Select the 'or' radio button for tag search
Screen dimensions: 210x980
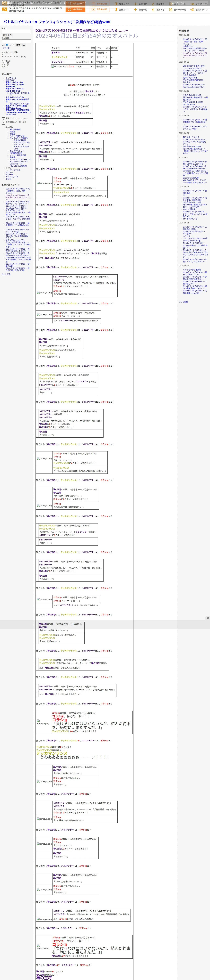[13, 45]
